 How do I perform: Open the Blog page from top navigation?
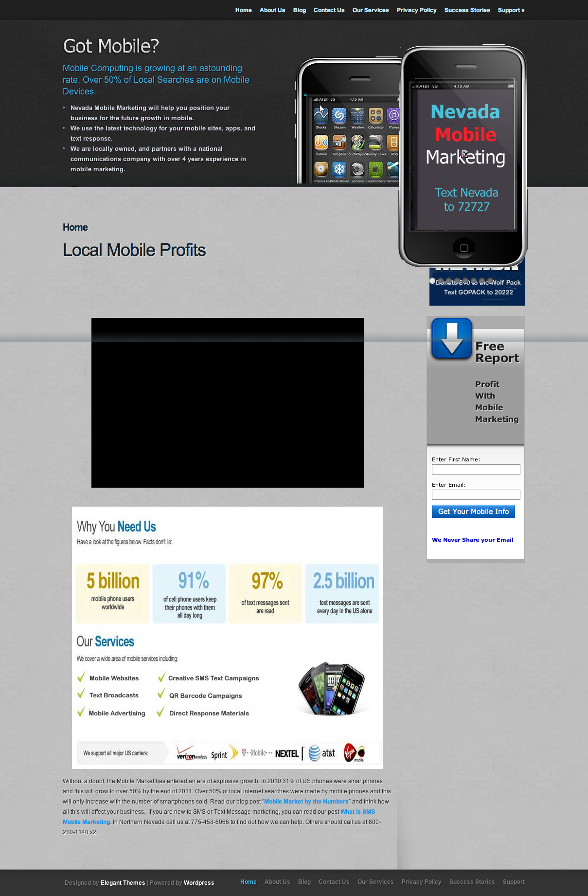(x=300, y=10)
